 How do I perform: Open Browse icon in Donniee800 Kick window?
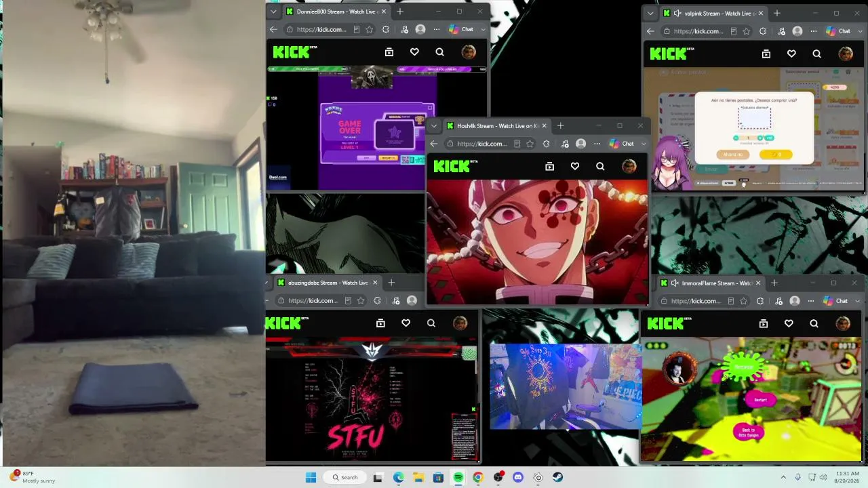(389, 52)
